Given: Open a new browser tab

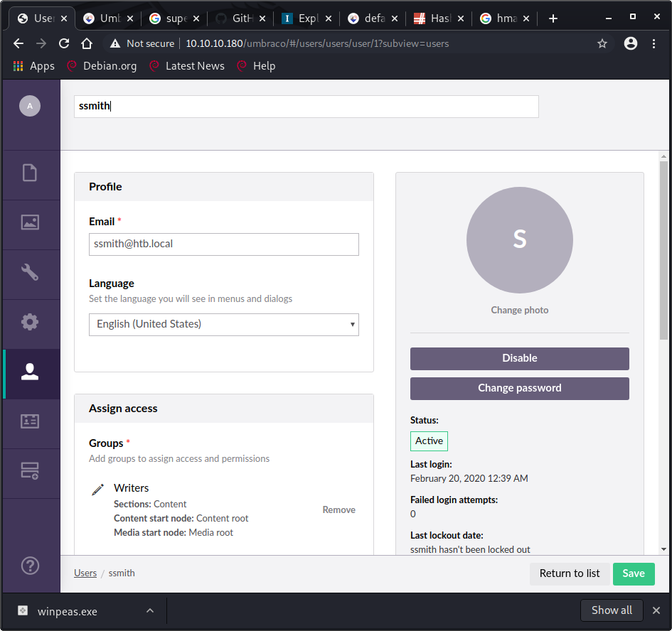Looking at the screenshot, I should click(553, 18).
